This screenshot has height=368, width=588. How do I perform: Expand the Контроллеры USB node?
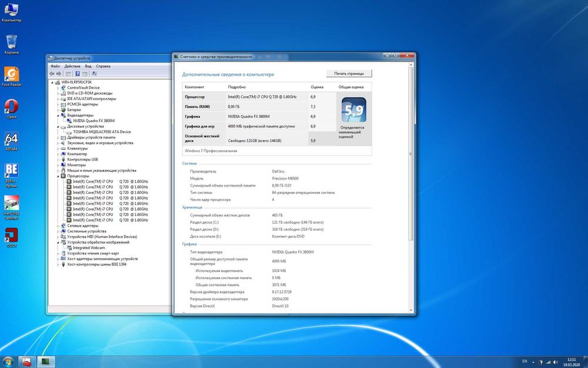click(x=58, y=159)
